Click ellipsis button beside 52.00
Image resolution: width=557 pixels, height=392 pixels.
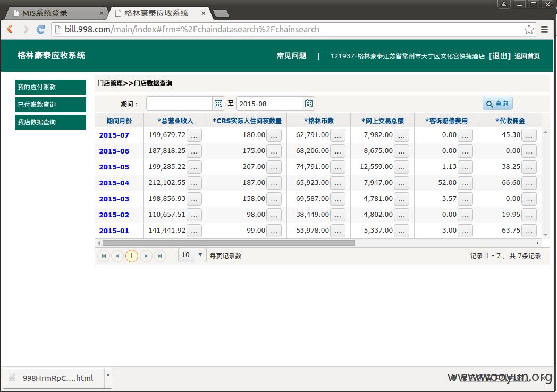coord(466,183)
